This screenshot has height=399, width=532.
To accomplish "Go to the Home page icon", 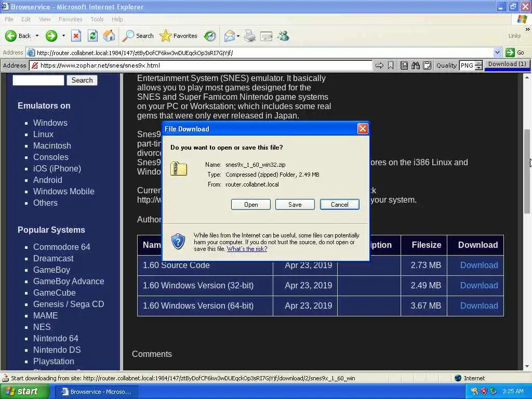I will [x=109, y=36].
